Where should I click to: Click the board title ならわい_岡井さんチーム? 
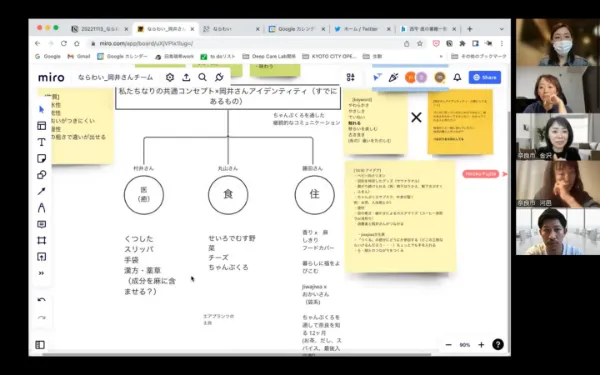click(x=115, y=77)
